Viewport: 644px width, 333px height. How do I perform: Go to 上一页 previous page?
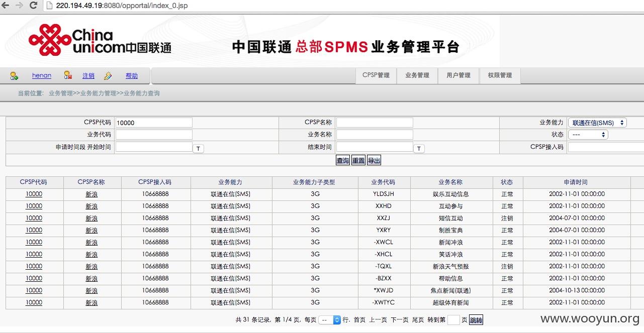coord(378,320)
